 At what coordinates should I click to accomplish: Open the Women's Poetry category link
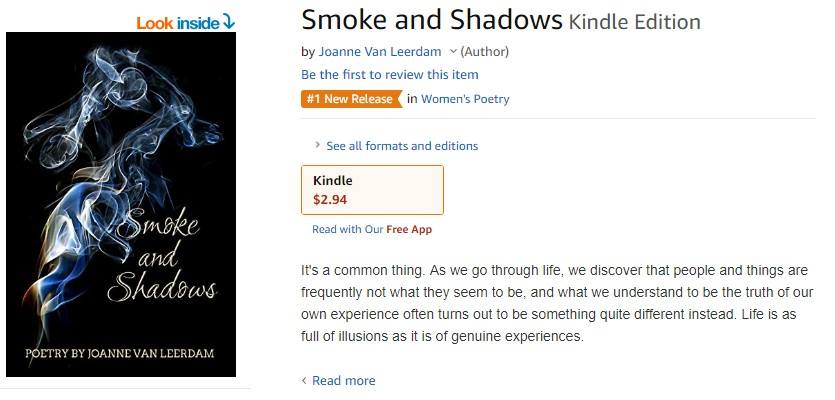click(x=465, y=99)
